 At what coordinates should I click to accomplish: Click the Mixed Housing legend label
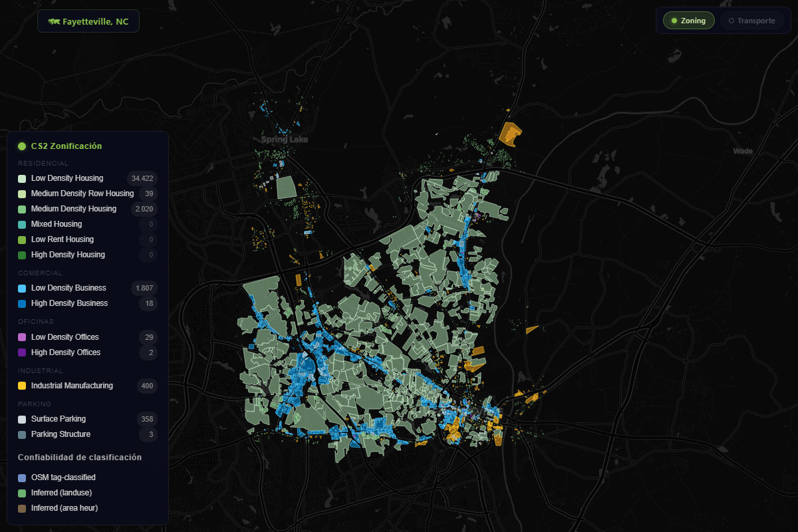tap(57, 224)
